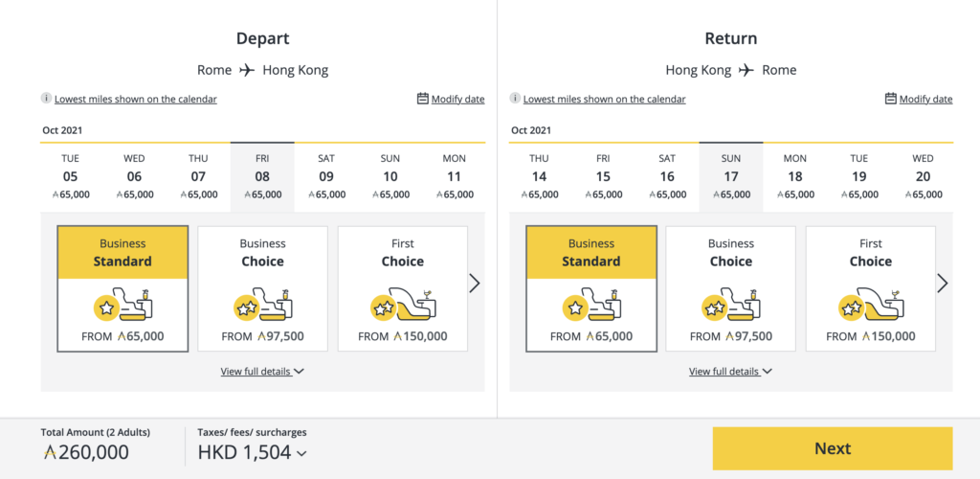Expand the HKD 1,504 taxes breakdown
The image size is (980, 479).
pos(253,452)
